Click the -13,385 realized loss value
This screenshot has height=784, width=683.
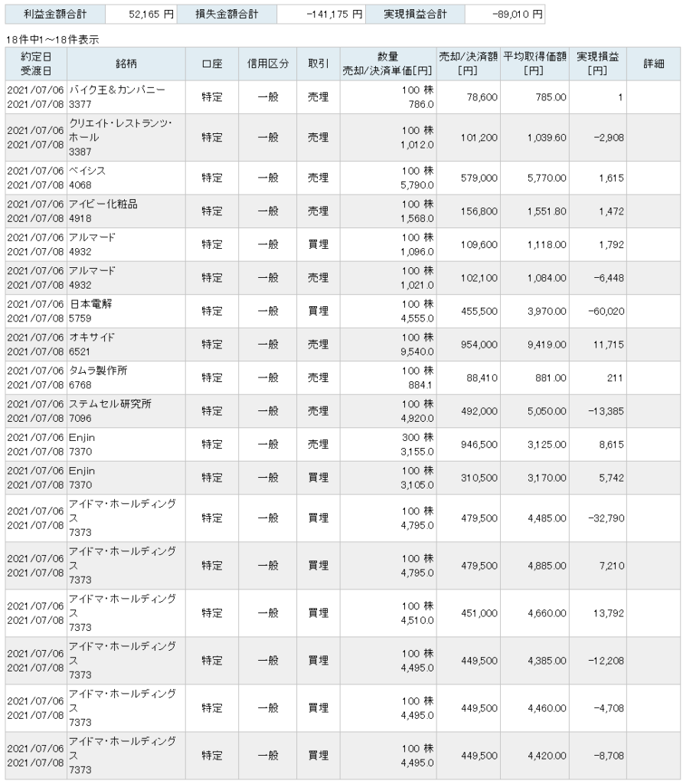click(x=606, y=411)
